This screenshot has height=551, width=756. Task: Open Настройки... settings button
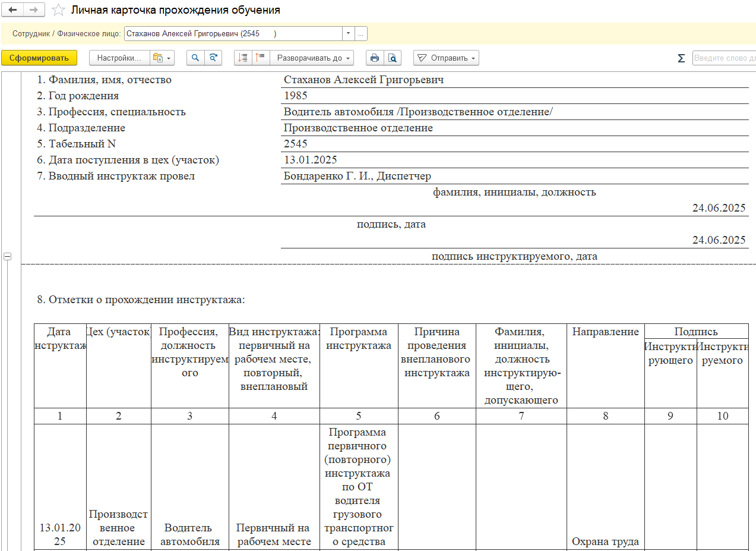pos(119,58)
